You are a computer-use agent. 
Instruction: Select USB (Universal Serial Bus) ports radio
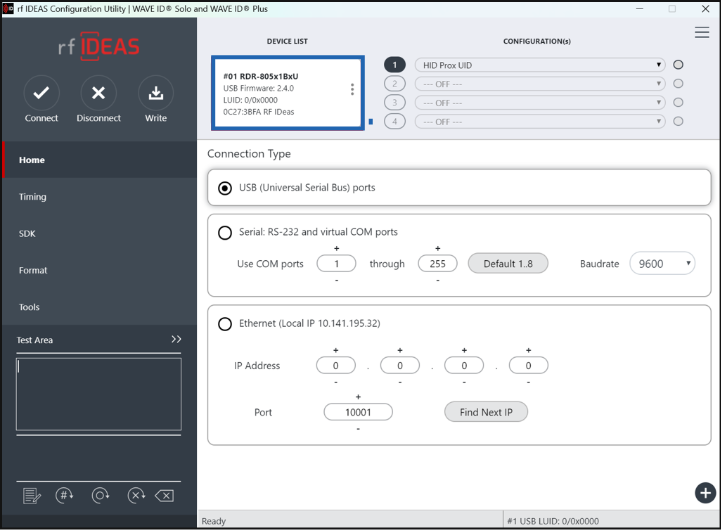click(225, 188)
